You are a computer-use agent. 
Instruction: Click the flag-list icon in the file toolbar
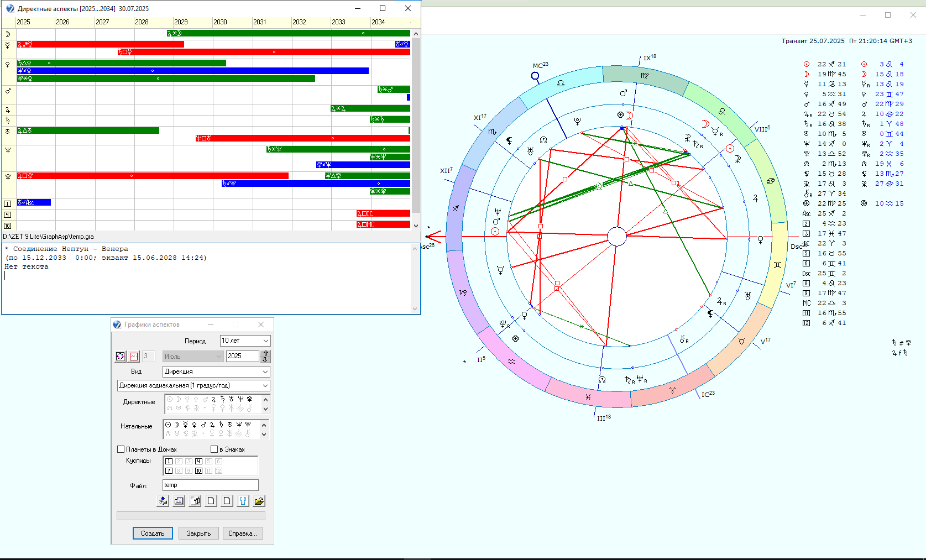pyautogui.click(x=179, y=501)
